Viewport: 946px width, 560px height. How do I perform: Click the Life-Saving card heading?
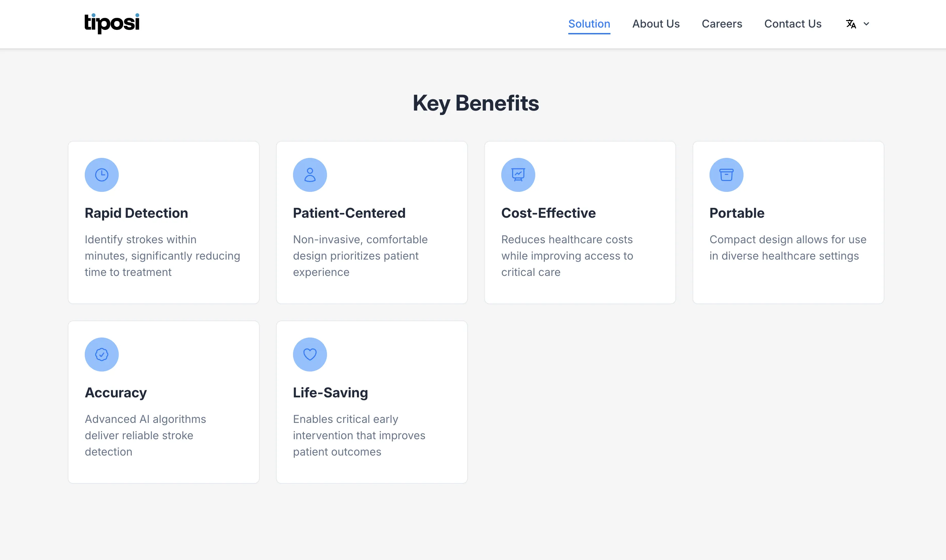[x=330, y=393]
